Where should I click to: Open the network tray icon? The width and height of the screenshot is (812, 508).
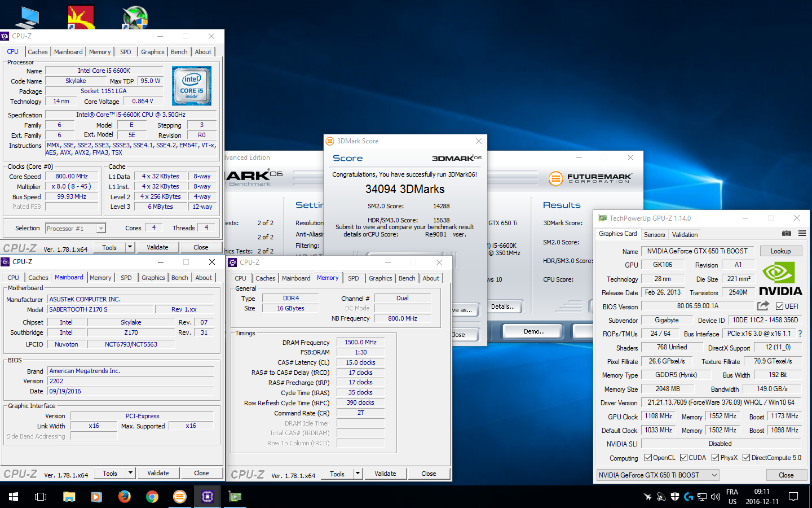pyautogui.click(x=702, y=497)
